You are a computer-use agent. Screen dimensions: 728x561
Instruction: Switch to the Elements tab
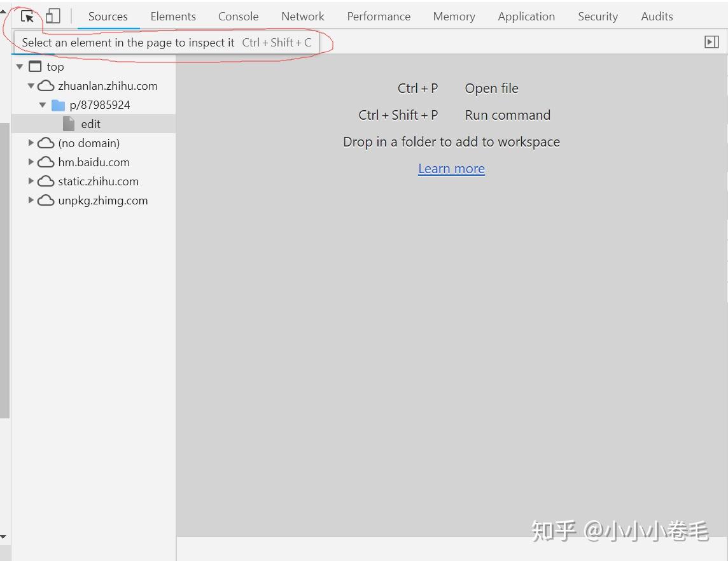[x=173, y=17]
